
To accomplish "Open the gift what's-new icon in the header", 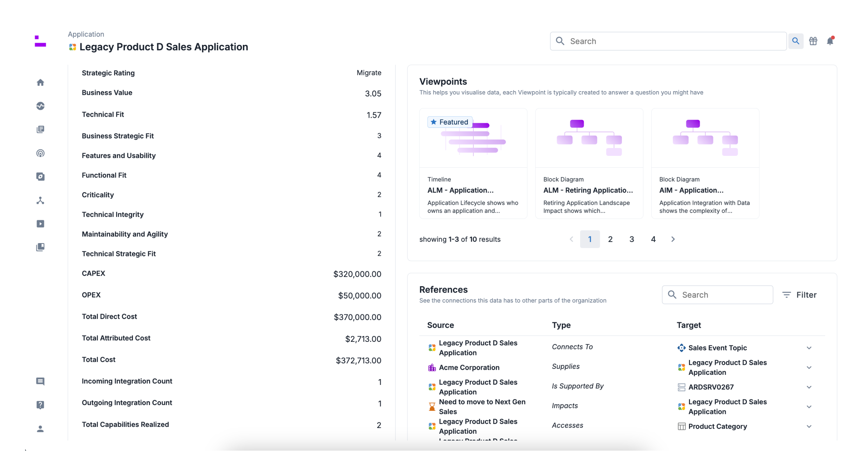I will (813, 41).
